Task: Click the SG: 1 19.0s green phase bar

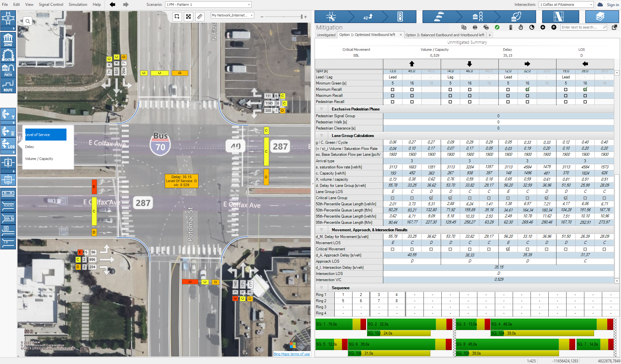Action: [x=334, y=324]
